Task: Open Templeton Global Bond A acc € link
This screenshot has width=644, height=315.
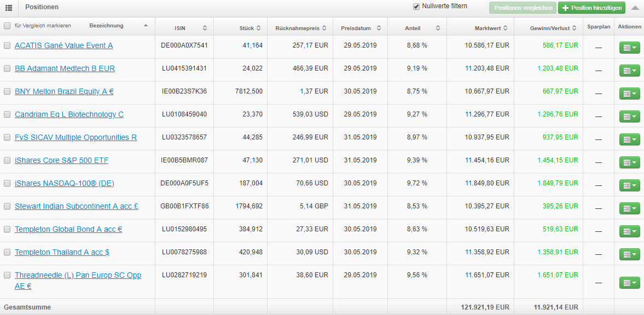Action: tap(68, 229)
